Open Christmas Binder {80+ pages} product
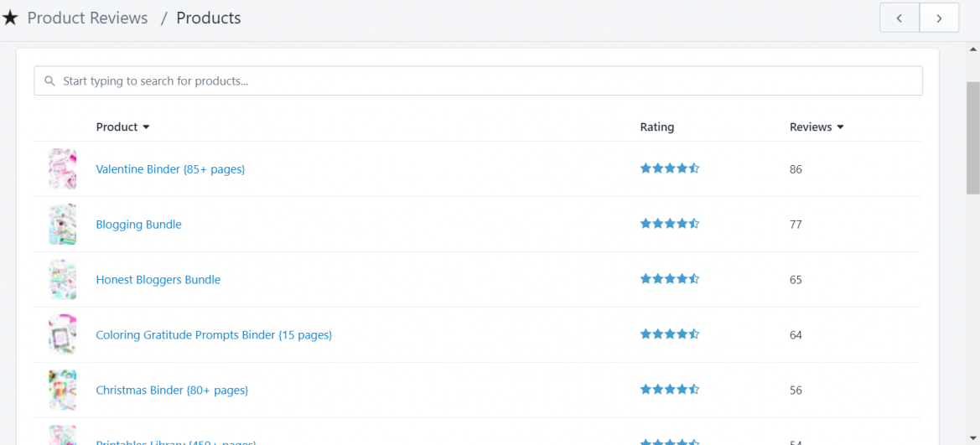This screenshot has width=980, height=445. click(x=172, y=390)
